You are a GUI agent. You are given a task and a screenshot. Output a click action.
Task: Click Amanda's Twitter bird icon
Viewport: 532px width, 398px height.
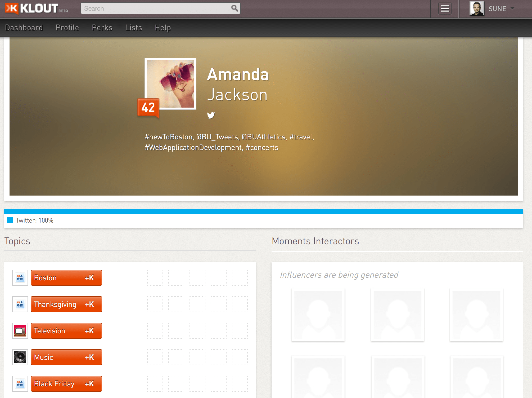click(x=211, y=115)
